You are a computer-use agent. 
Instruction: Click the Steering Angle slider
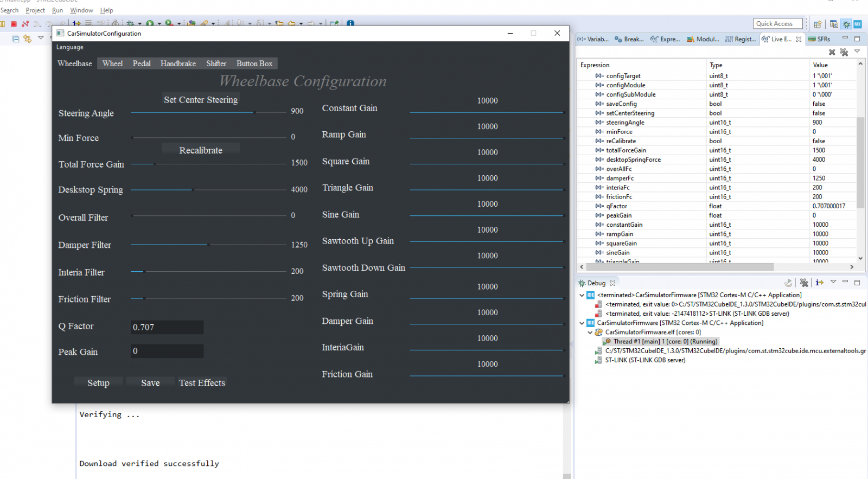click(x=208, y=112)
